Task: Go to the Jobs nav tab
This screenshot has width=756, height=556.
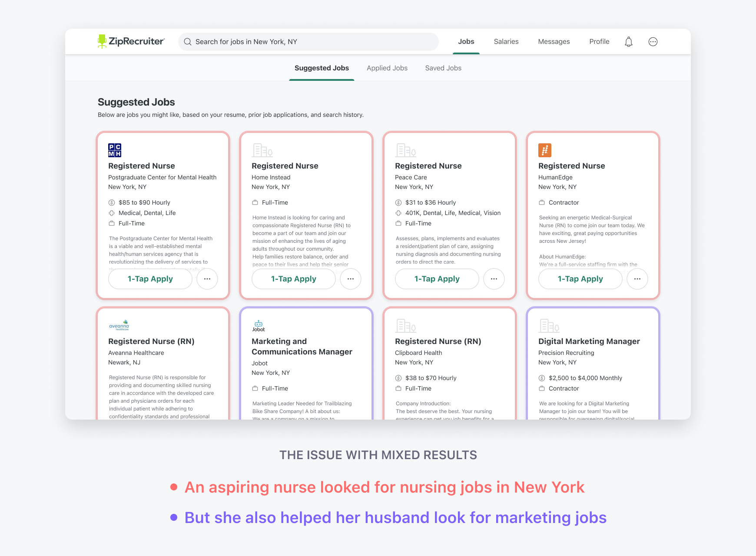Action: pos(466,42)
